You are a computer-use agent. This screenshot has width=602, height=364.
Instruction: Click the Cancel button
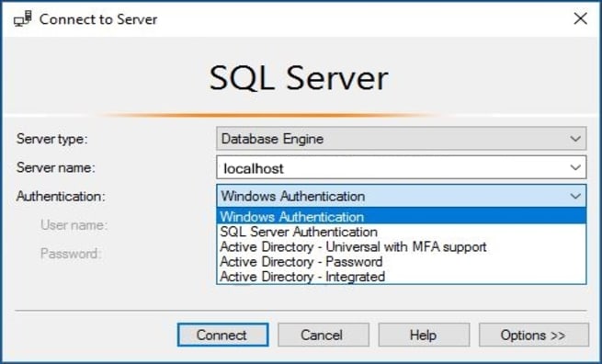tap(324, 335)
